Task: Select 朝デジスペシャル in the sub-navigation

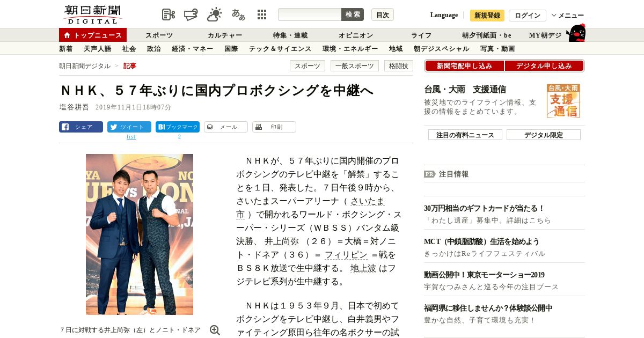Action: coord(441,49)
